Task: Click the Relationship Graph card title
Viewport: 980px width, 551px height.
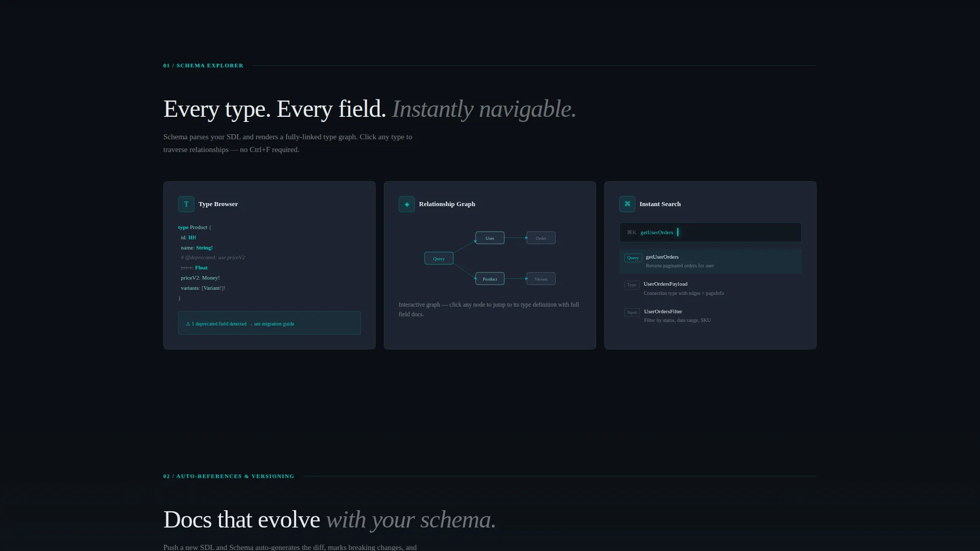Action: pyautogui.click(x=447, y=204)
